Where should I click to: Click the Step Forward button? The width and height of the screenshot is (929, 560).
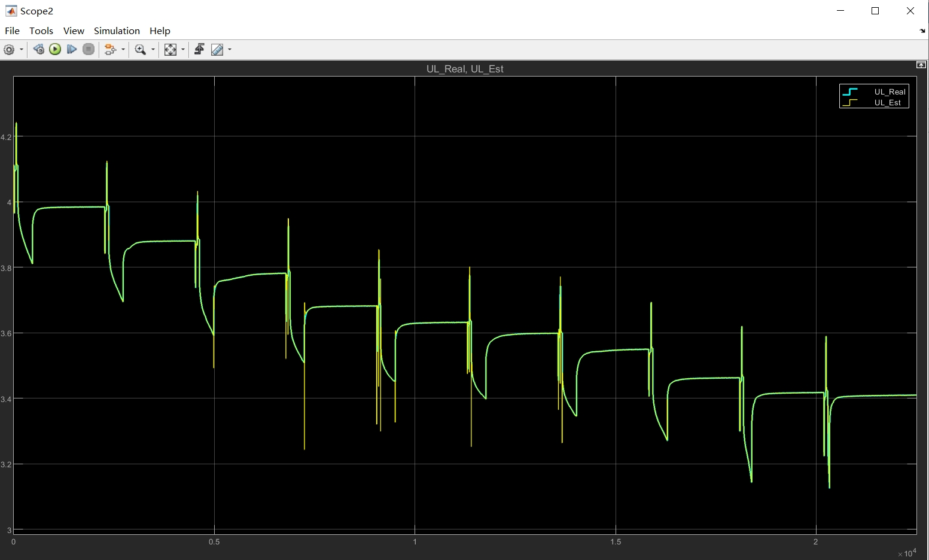[x=72, y=50]
